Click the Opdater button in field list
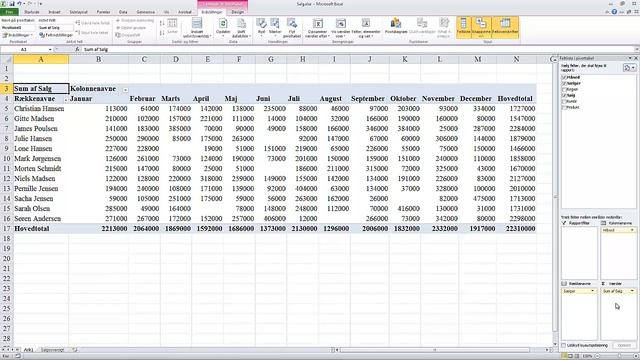The width and height of the screenshot is (640, 360). (624, 345)
